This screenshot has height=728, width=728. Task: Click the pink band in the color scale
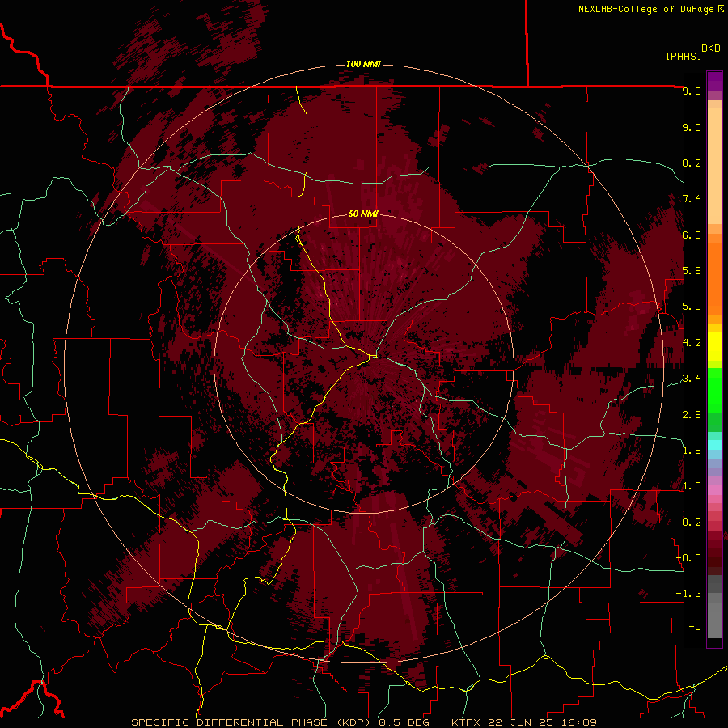(x=714, y=490)
